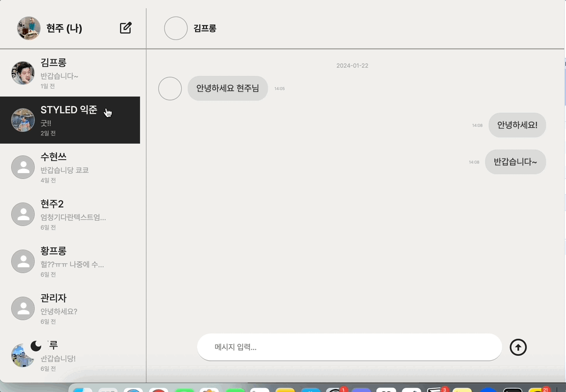Click the 엄청기다란텍스트엄... preview text
The width and height of the screenshot is (566, 392).
point(74,217)
